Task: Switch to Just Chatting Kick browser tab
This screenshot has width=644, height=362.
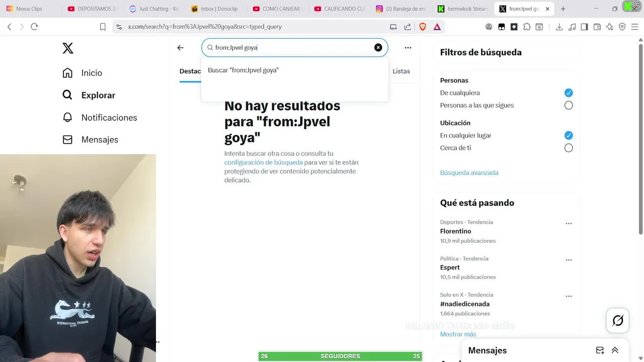Action: click(154, 9)
